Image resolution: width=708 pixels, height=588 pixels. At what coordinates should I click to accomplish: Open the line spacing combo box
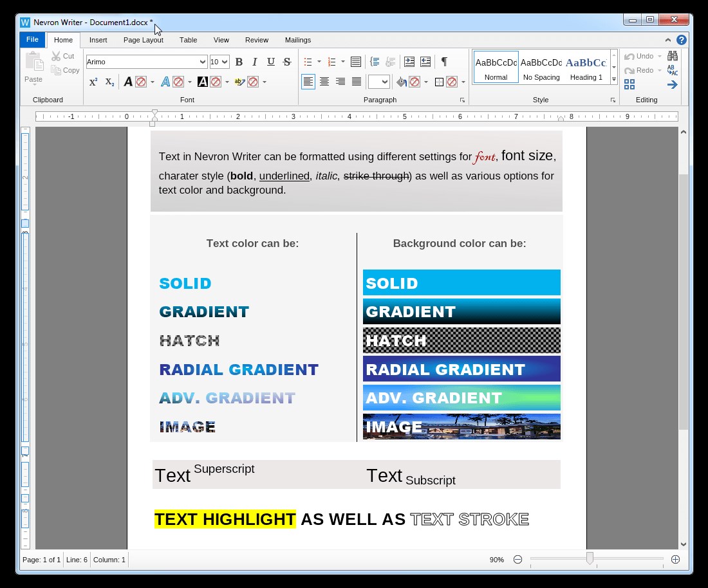pos(379,82)
